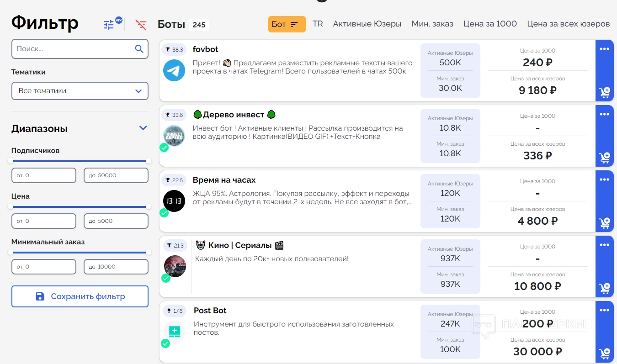This screenshot has height=364, width=617.
Task: Add Post Bot to the cart
Action: pos(604,353)
